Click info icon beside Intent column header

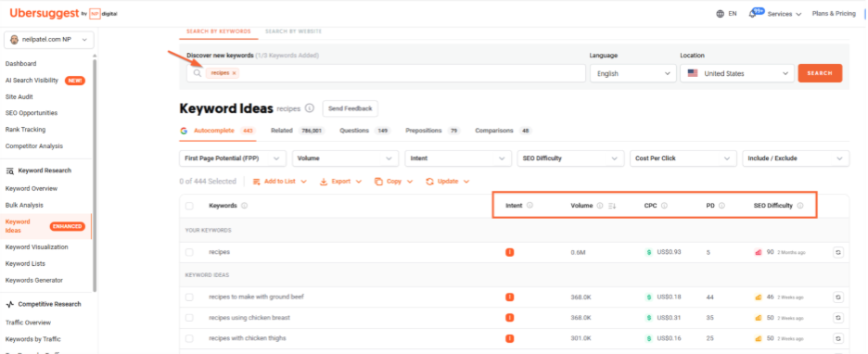point(530,205)
